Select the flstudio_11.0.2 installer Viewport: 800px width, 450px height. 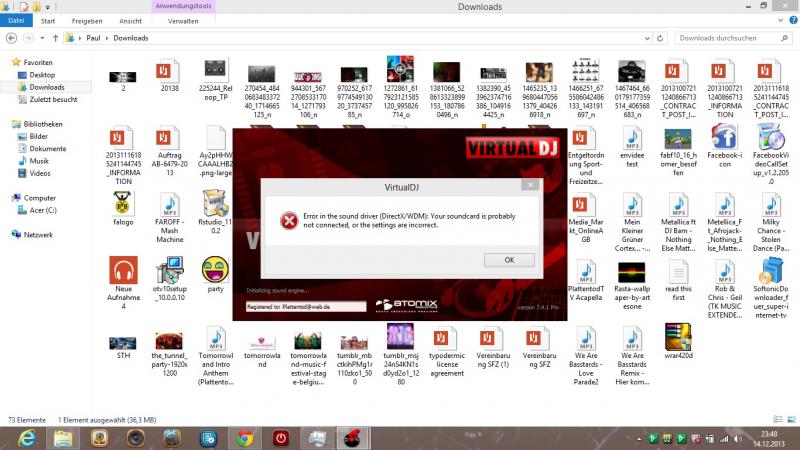[x=215, y=212]
